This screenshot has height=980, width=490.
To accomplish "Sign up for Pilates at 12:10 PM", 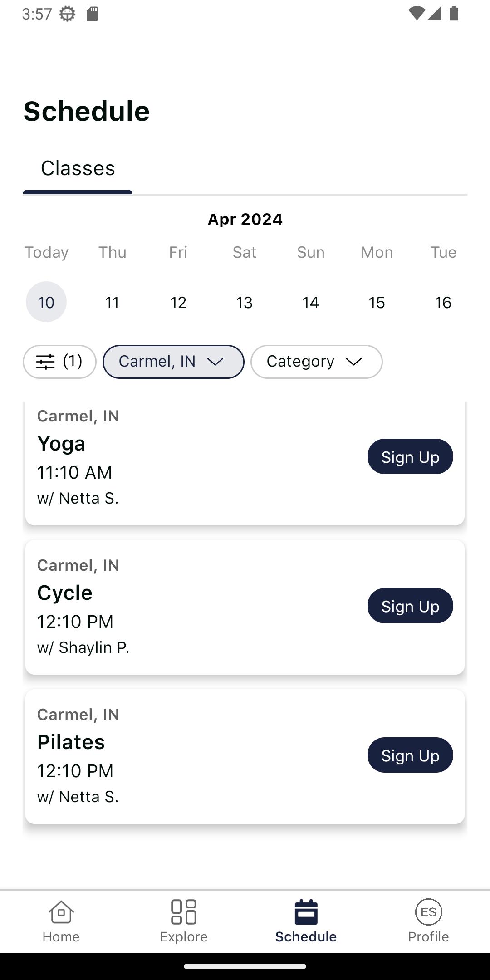I will 410,755.
